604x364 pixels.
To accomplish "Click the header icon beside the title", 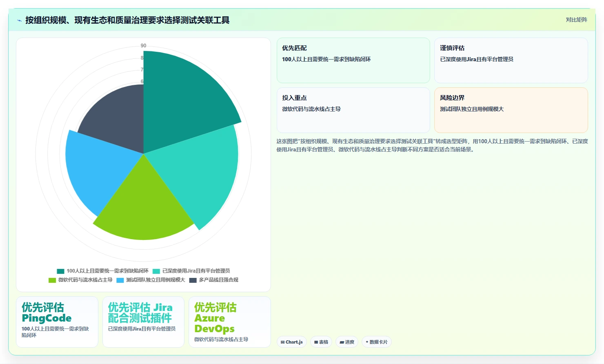I will 19,20.
